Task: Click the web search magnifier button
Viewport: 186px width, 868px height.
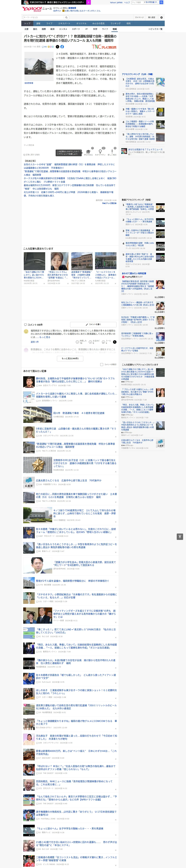Action: pos(161,2)
